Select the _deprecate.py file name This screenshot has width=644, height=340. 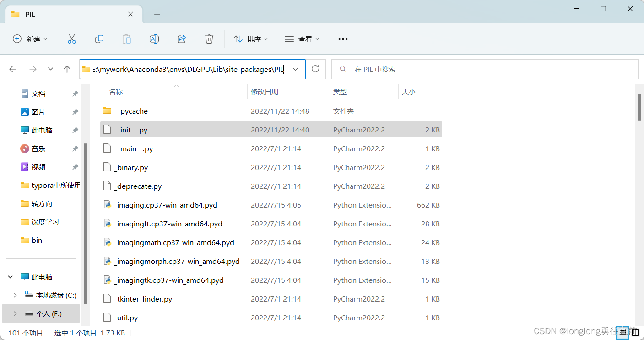(138, 186)
